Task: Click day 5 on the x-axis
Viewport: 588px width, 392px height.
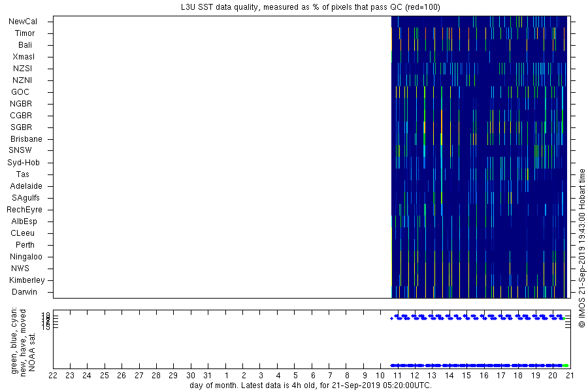Action: 295,376
